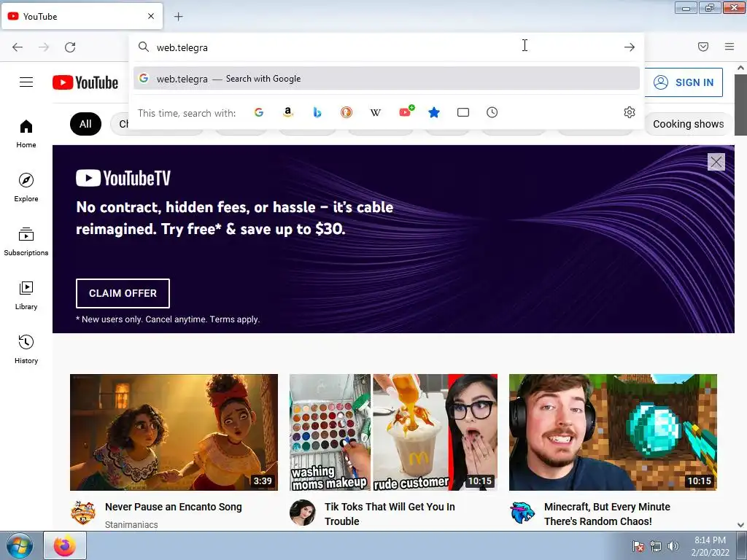Open the Windows Start button
Screen dimensions: 747x560
click(19, 545)
